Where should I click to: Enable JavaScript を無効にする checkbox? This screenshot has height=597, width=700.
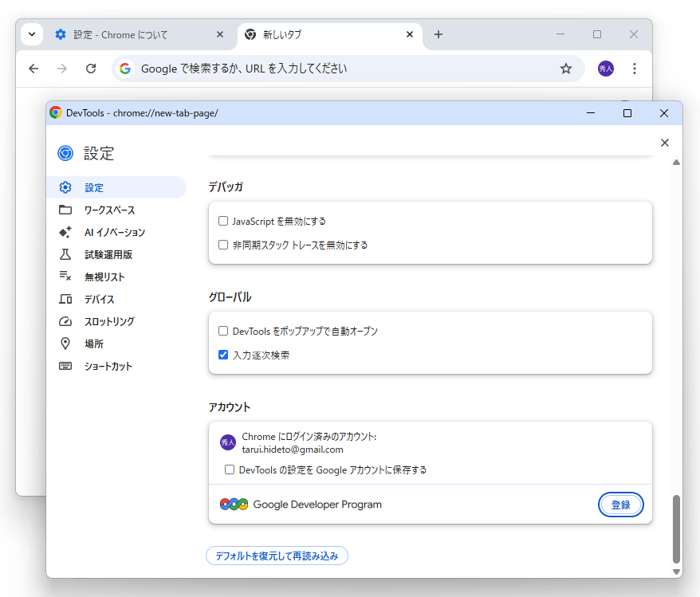(223, 221)
